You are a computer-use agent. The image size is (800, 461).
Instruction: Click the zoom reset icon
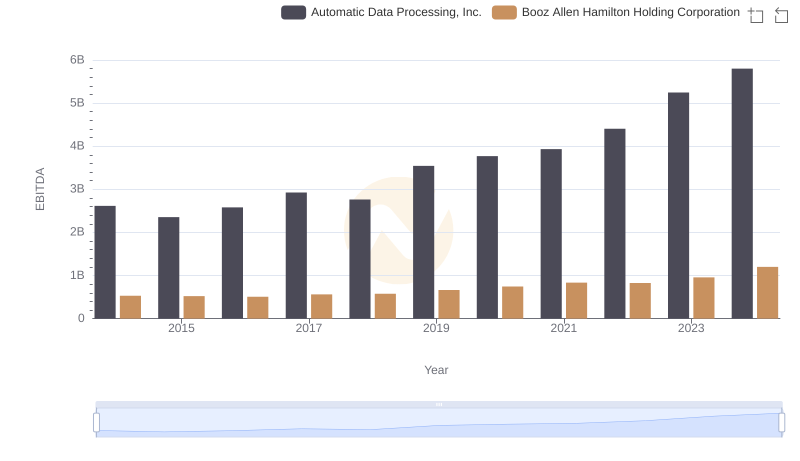pyautogui.click(x=781, y=15)
